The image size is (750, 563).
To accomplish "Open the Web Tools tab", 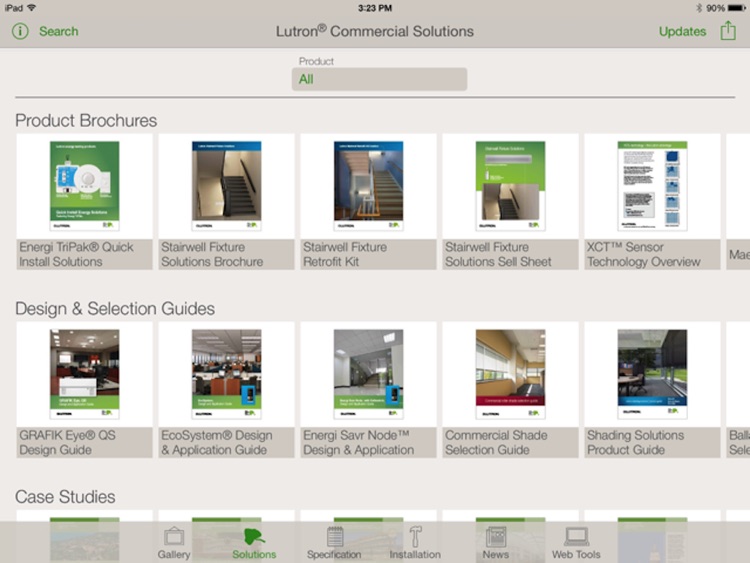I will pyautogui.click(x=576, y=543).
